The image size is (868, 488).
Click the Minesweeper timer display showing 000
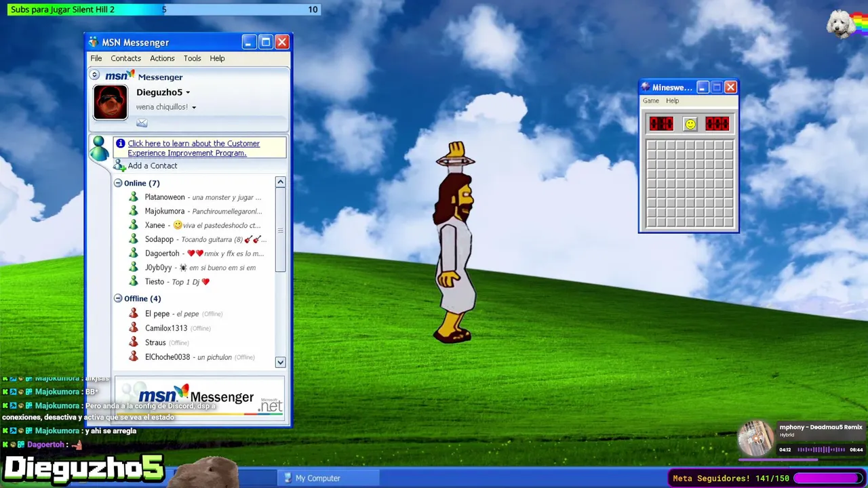tap(717, 124)
